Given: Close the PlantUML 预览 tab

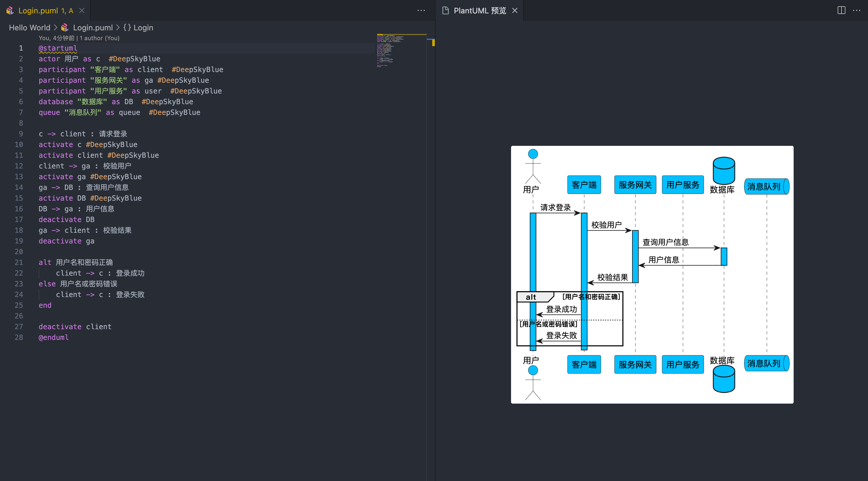Looking at the screenshot, I should point(515,10).
